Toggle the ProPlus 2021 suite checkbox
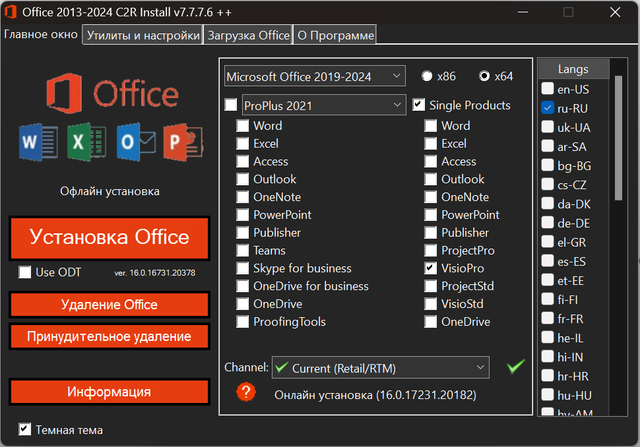640x447 pixels. point(231,105)
